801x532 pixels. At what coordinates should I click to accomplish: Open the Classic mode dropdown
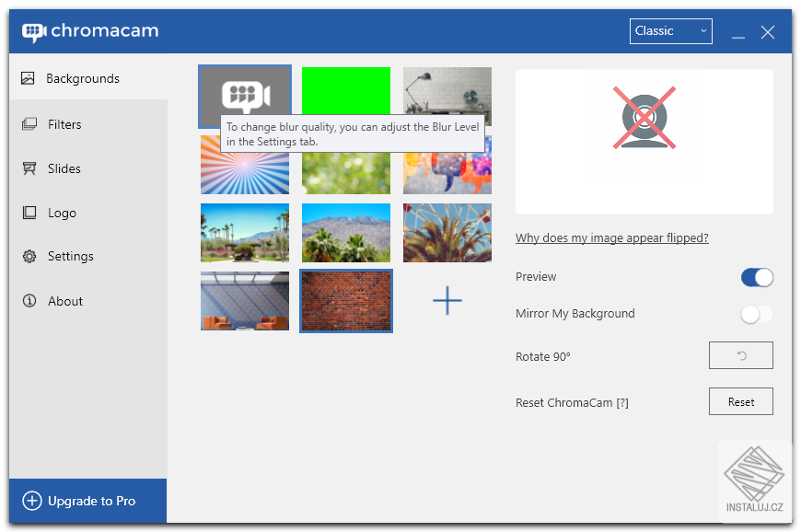(x=671, y=31)
